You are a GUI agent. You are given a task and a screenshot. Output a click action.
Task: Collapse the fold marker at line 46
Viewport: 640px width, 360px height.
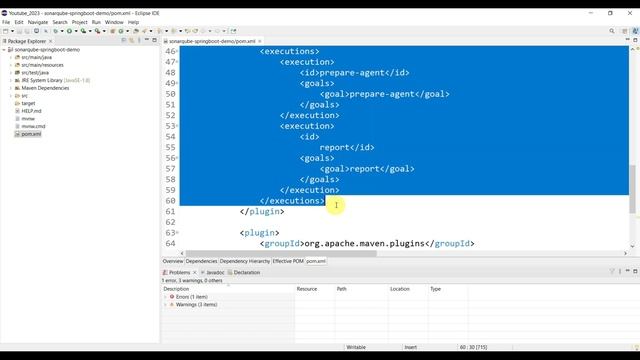tap(177, 51)
